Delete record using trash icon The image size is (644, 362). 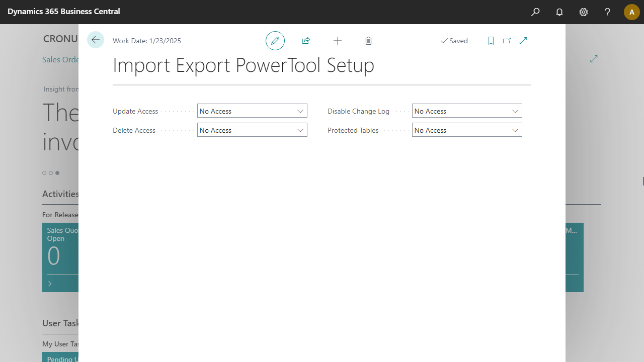(x=368, y=41)
